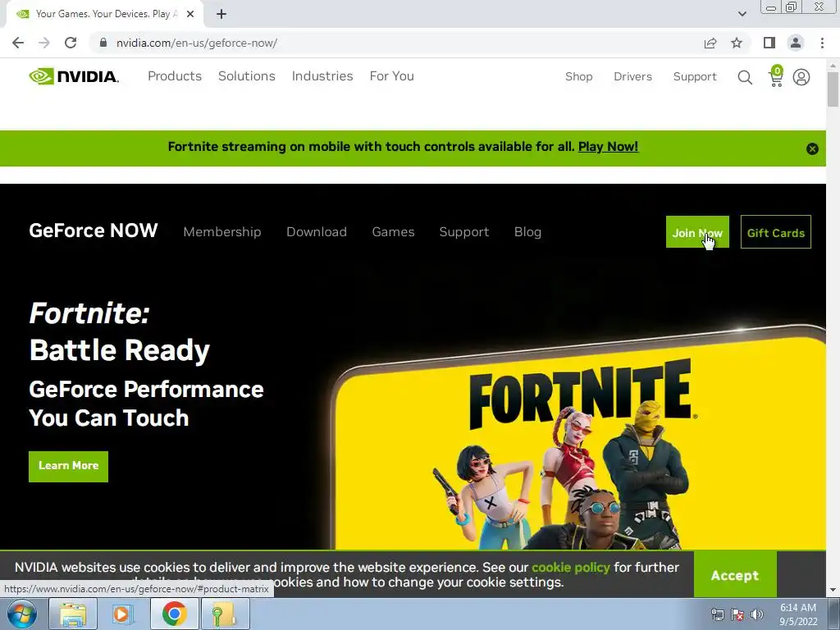This screenshot has width=840, height=630.
Task: Click the scrollbar down arrow
Action: 833,591
